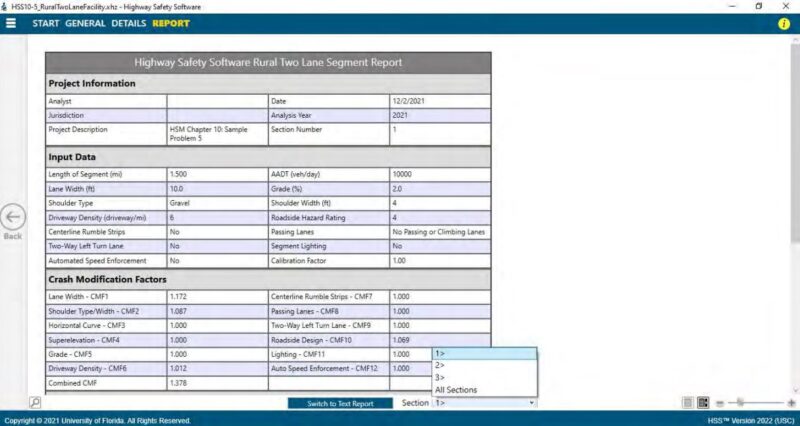Choose section 1> from the list
Image resolution: width=800 pixels, height=426 pixels.
tap(484, 354)
